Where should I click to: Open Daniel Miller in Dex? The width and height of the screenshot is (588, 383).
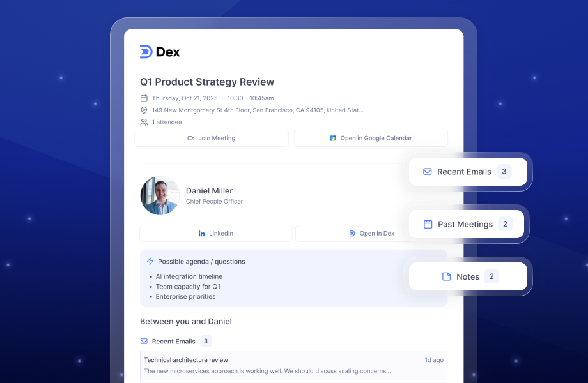coord(371,233)
